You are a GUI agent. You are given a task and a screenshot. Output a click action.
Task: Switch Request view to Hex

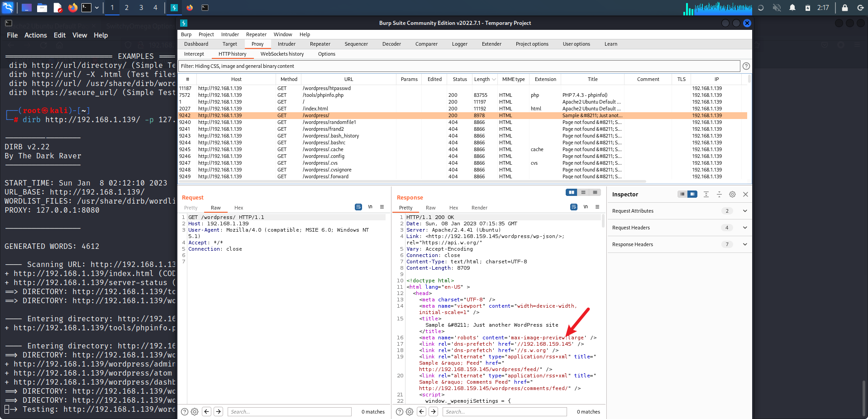pos(238,208)
